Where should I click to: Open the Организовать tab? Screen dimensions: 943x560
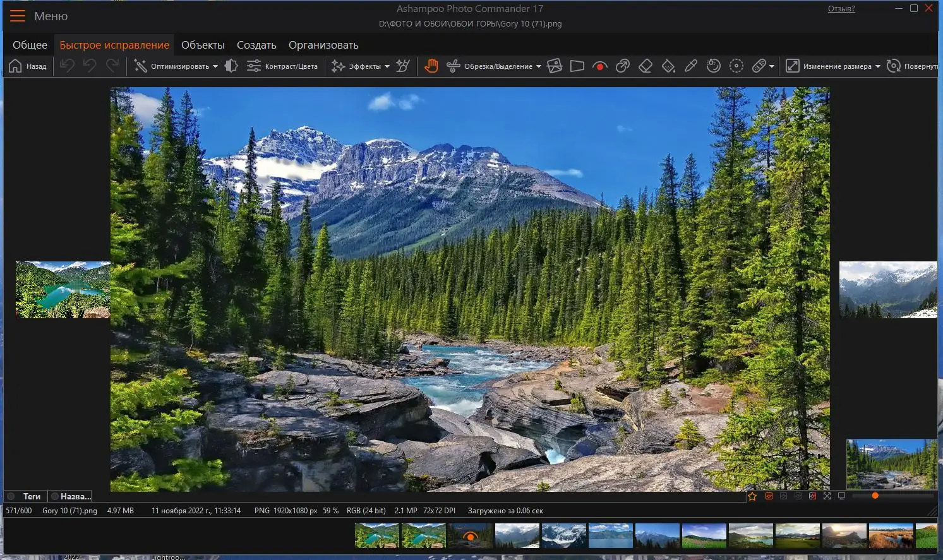point(324,45)
